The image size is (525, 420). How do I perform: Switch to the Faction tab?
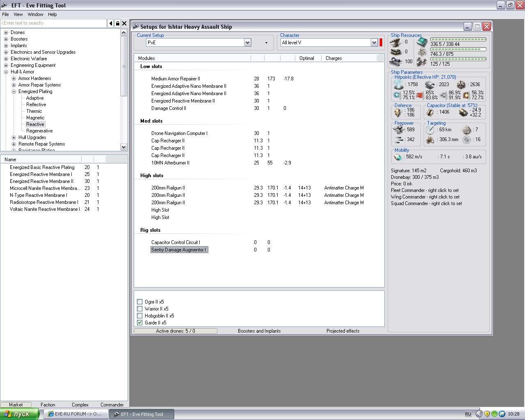[48, 405]
